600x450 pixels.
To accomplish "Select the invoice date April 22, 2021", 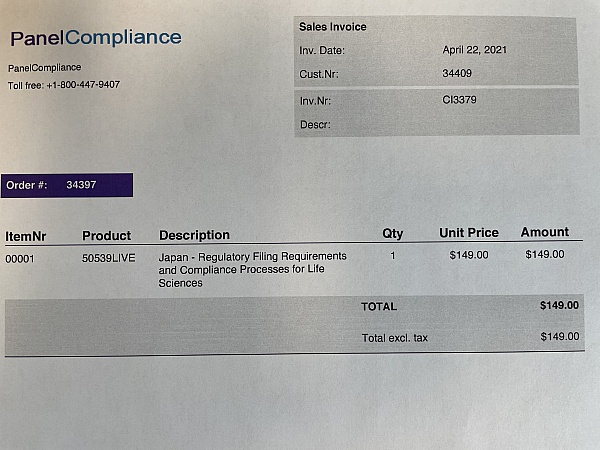I will click(474, 50).
